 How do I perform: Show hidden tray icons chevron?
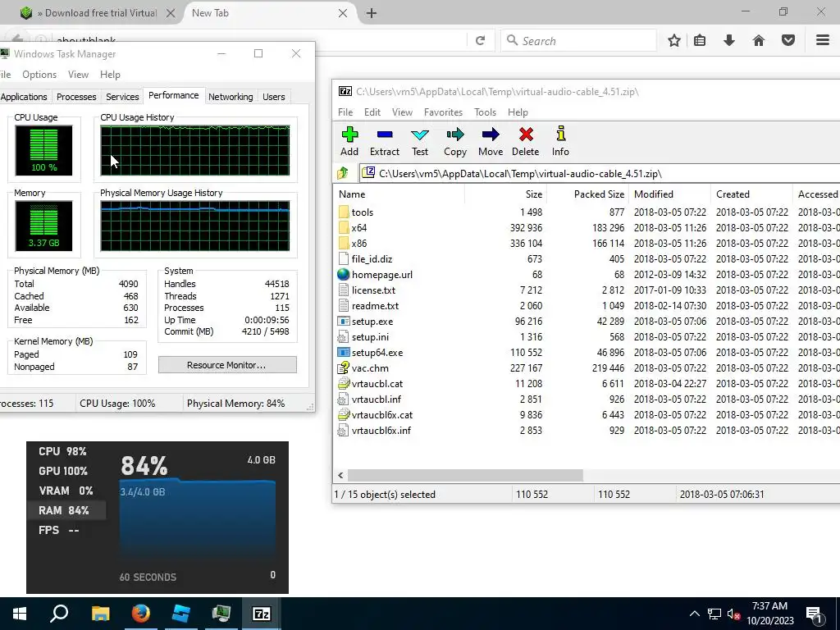coord(694,614)
